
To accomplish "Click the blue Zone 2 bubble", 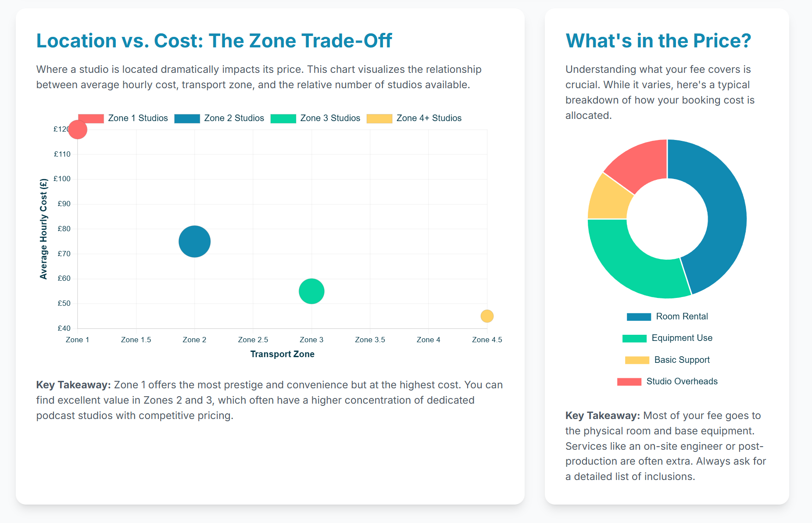I will click(194, 241).
